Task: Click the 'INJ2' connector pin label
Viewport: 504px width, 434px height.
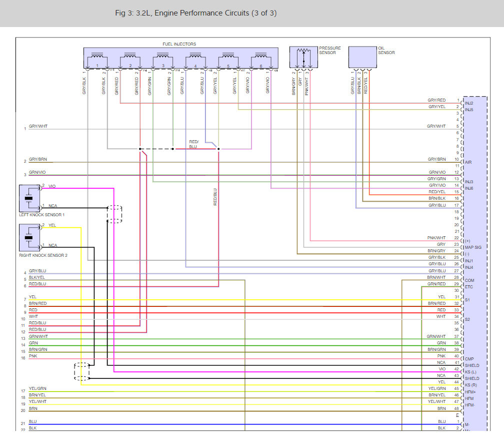Action: [x=469, y=103]
